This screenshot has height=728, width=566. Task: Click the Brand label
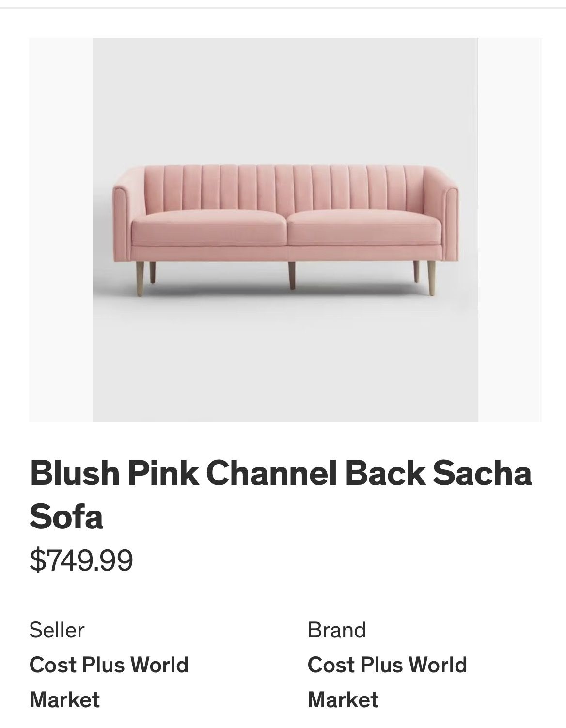[336, 630]
